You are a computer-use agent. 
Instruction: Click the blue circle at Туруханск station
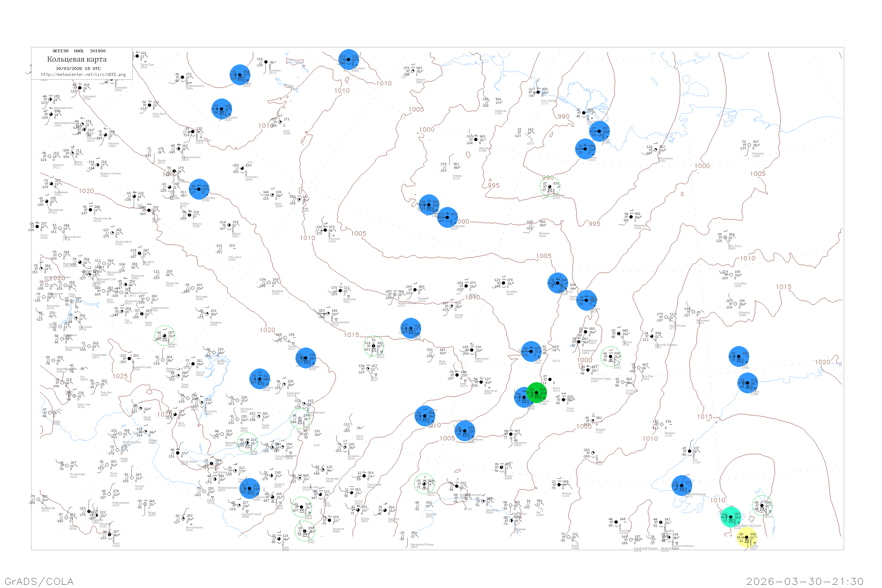click(x=222, y=109)
